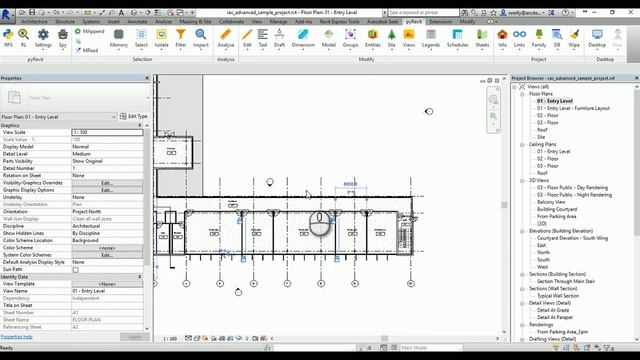Toggle the Sun Path checkbox
Image resolution: width=640 pixels, height=360 pixels.
[x=76, y=270]
